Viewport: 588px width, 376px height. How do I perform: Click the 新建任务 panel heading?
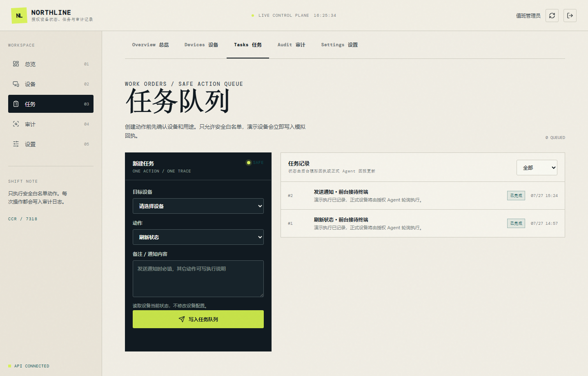(x=143, y=163)
